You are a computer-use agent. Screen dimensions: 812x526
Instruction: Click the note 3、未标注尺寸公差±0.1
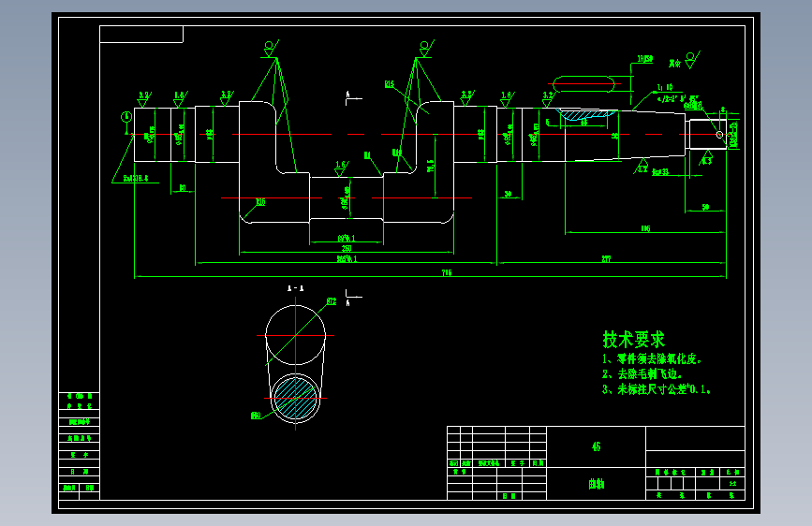point(657,388)
